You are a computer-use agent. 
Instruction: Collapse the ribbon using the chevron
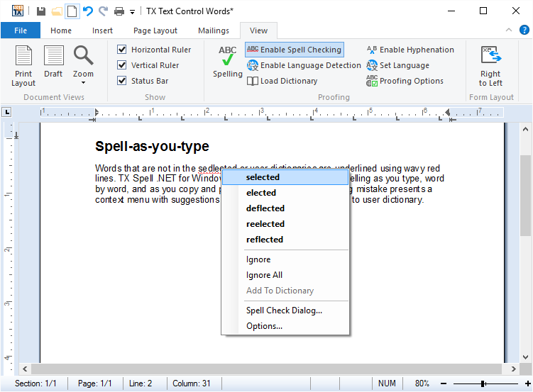(x=508, y=30)
